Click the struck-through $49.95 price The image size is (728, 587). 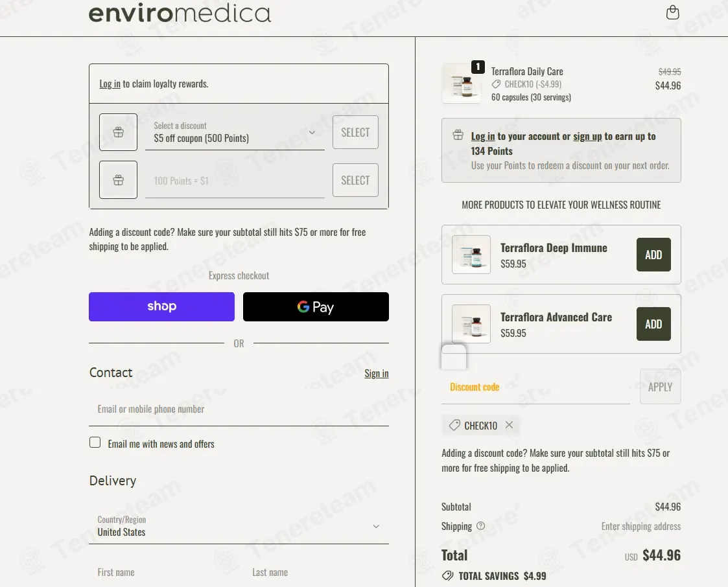point(670,71)
